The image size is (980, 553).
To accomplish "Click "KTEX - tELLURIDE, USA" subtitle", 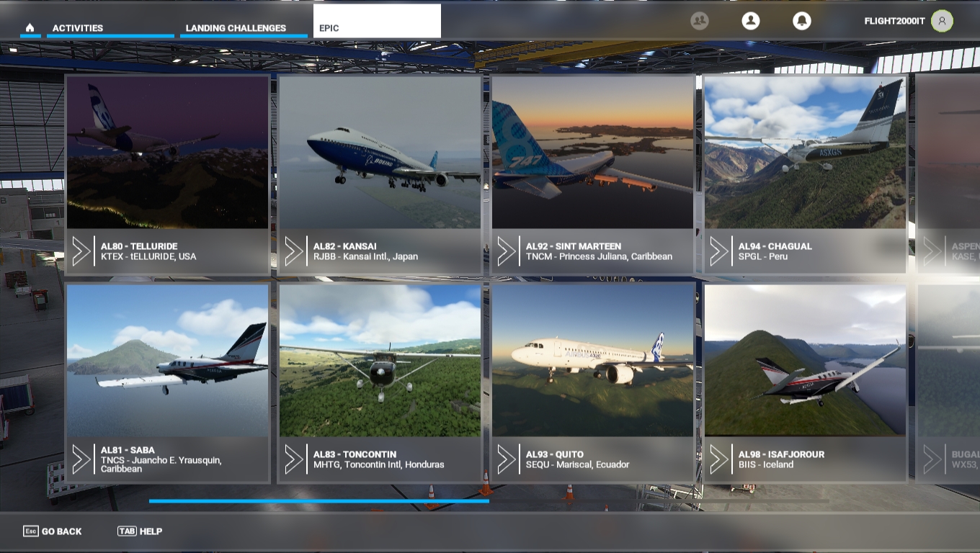I will [148, 256].
